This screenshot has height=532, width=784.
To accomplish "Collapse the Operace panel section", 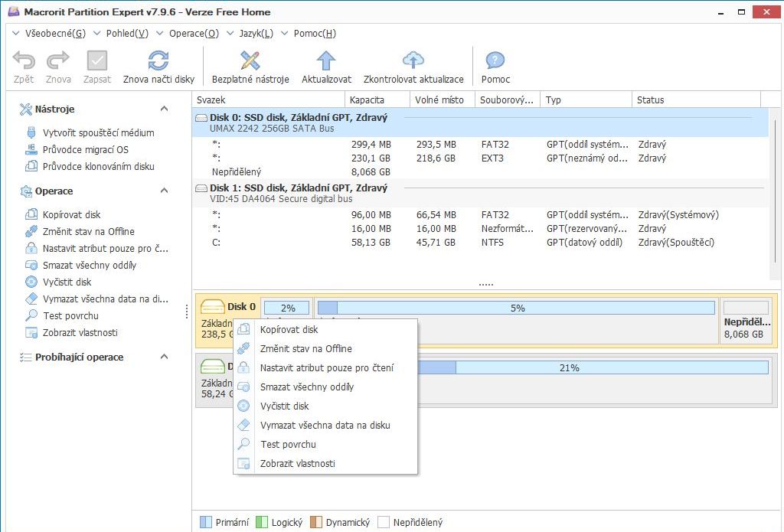I will 164,191.
